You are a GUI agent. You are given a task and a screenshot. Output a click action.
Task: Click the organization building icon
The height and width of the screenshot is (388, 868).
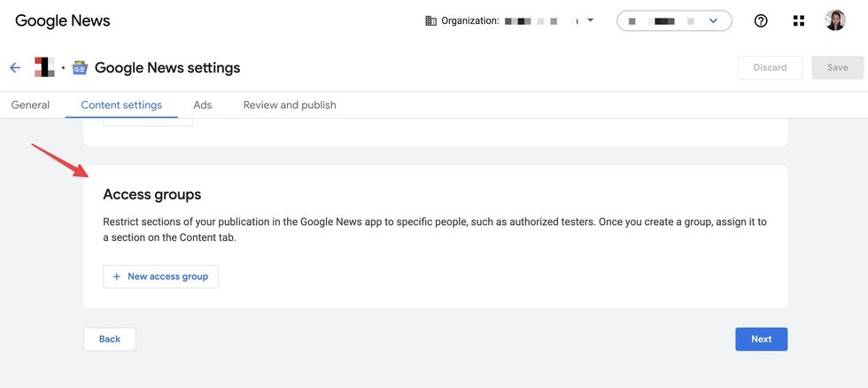[x=430, y=21]
